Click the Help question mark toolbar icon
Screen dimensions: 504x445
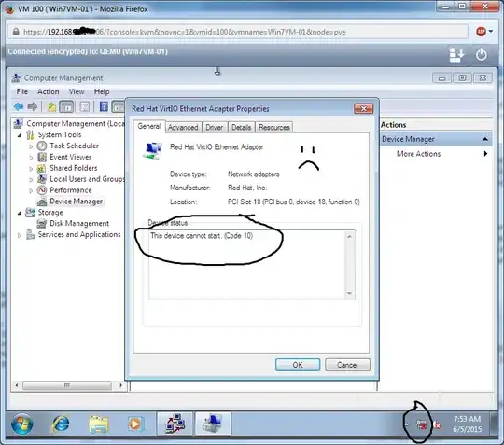[104, 106]
